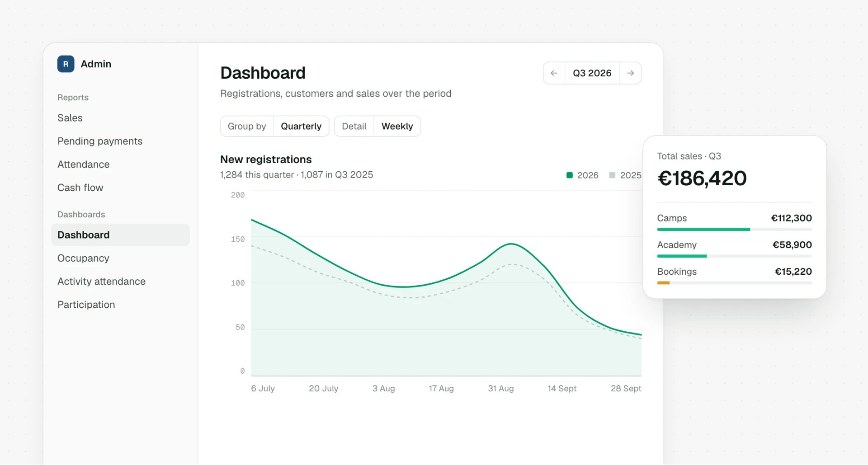Open the Group by Quarterly selector
This screenshot has height=465, width=868.
click(x=274, y=127)
